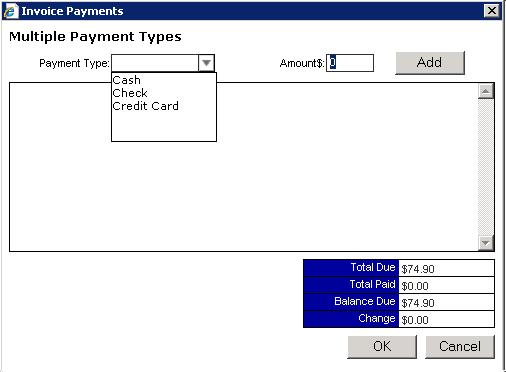The image size is (506, 372).
Task: Click the Cancel button
Action: (x=460, y=347)
